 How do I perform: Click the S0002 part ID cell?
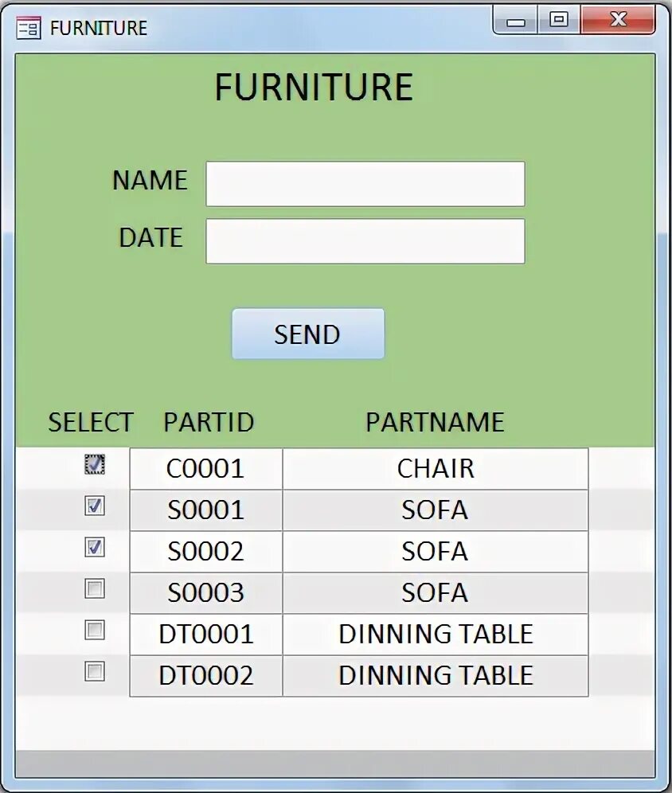[205, 551]
